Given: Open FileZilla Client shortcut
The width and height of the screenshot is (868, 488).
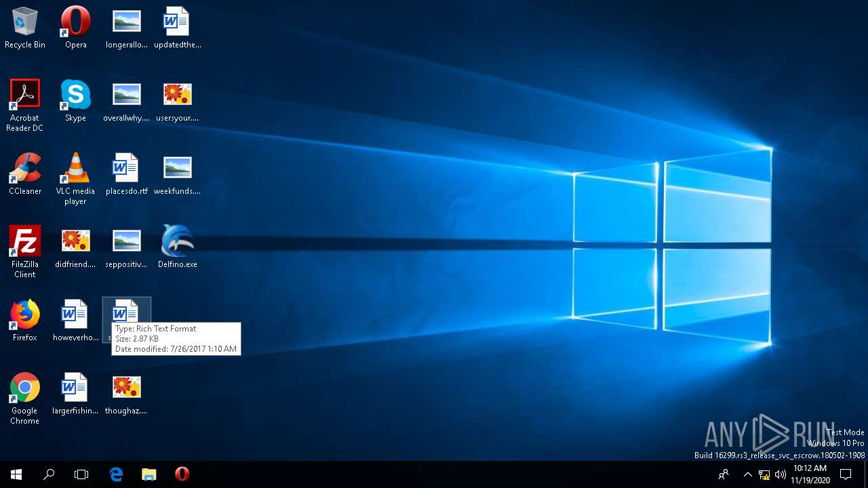Looking at the screenshot, I should click(x=25, y=251).
